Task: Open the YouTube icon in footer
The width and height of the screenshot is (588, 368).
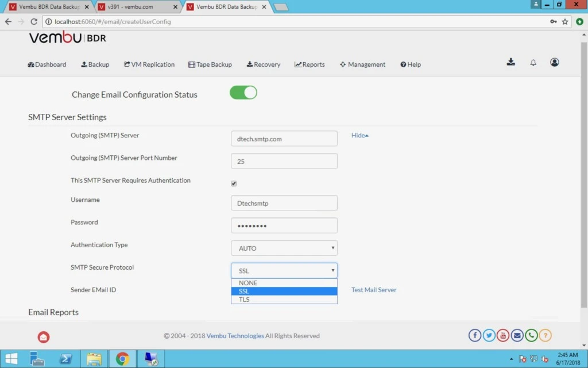Action: 503,335
